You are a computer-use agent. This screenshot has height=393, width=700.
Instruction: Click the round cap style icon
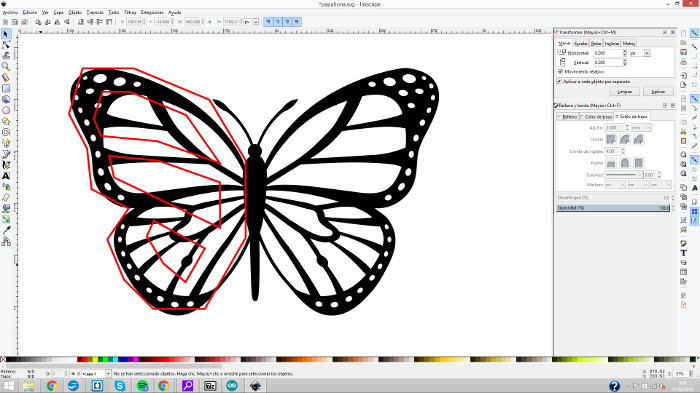click(x=625, y=163)
